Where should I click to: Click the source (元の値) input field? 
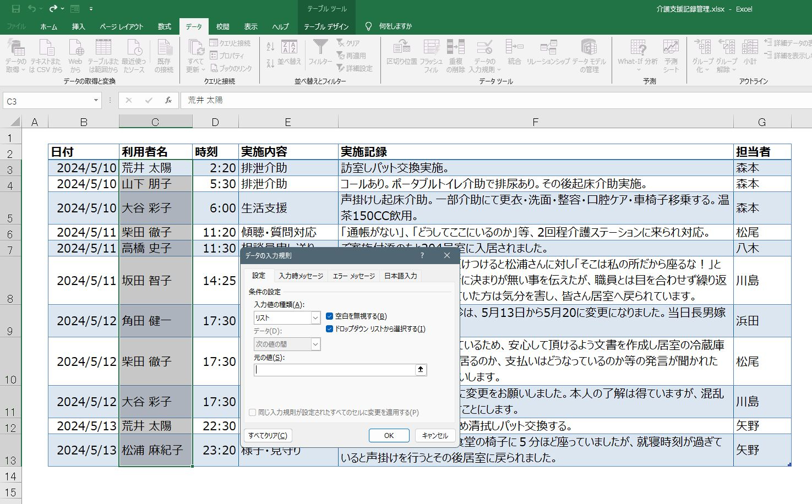334,370
